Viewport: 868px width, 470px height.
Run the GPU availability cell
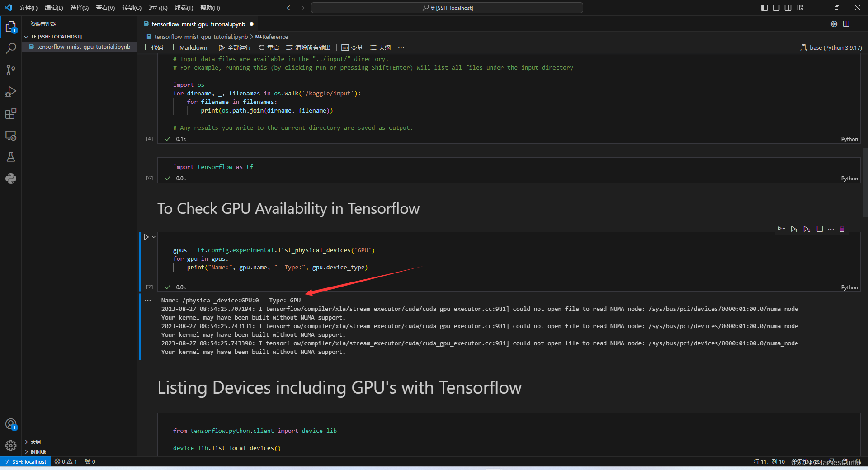click(146, 237)
